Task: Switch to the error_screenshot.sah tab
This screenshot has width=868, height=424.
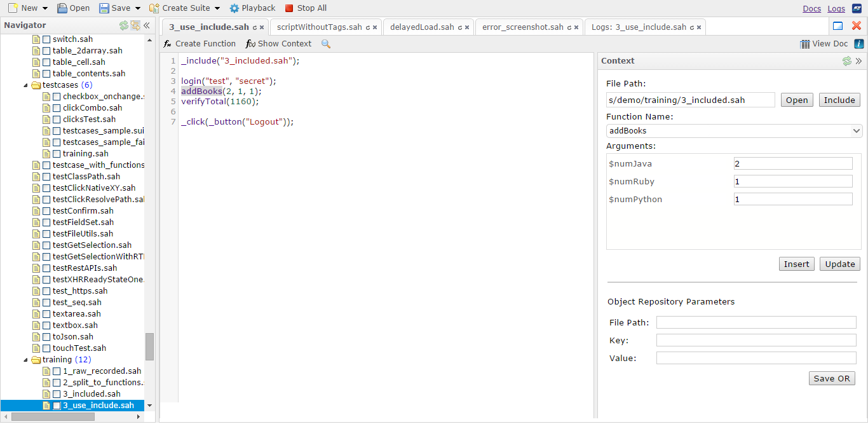Action: tap(522, 27)
